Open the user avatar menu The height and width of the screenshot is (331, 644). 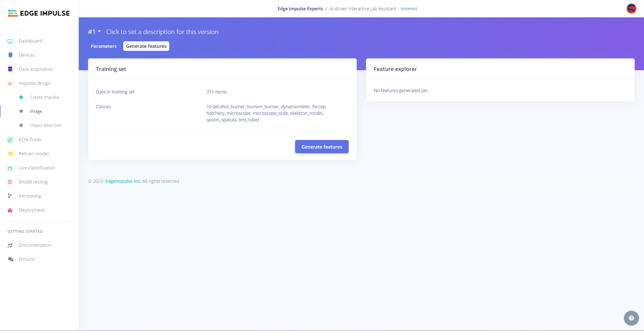click(631, 9)
